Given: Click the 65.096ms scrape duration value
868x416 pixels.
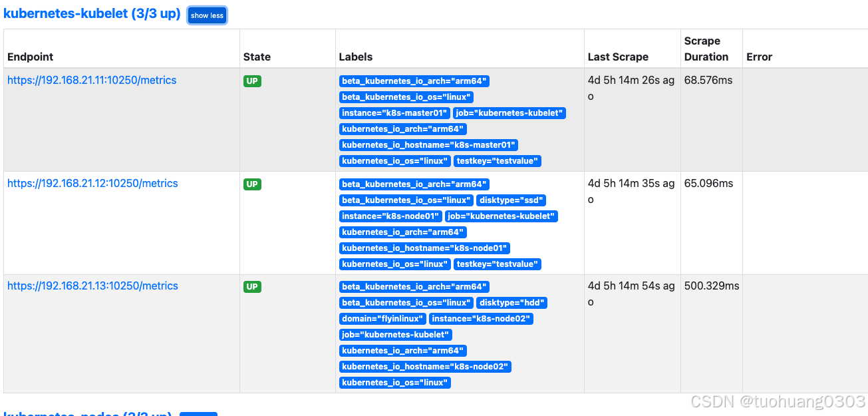Looking at the screenshot, I should pos(708,184).
